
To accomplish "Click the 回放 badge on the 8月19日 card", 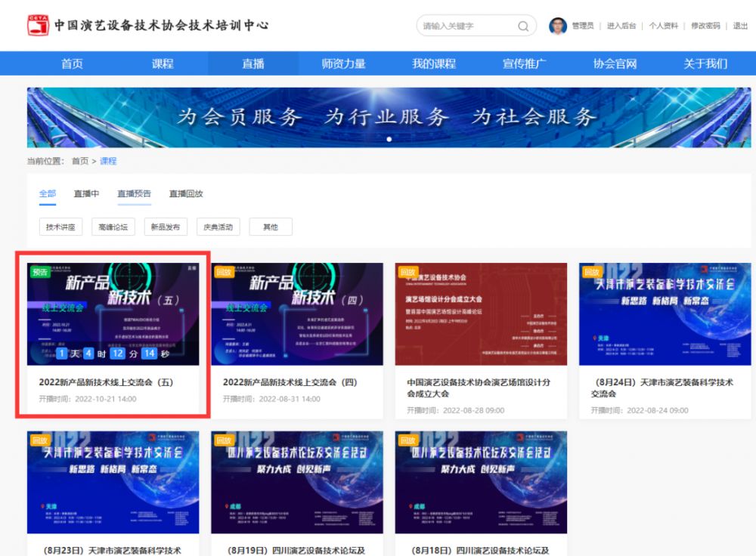I will pyautogui.click(x=225, y=440).
